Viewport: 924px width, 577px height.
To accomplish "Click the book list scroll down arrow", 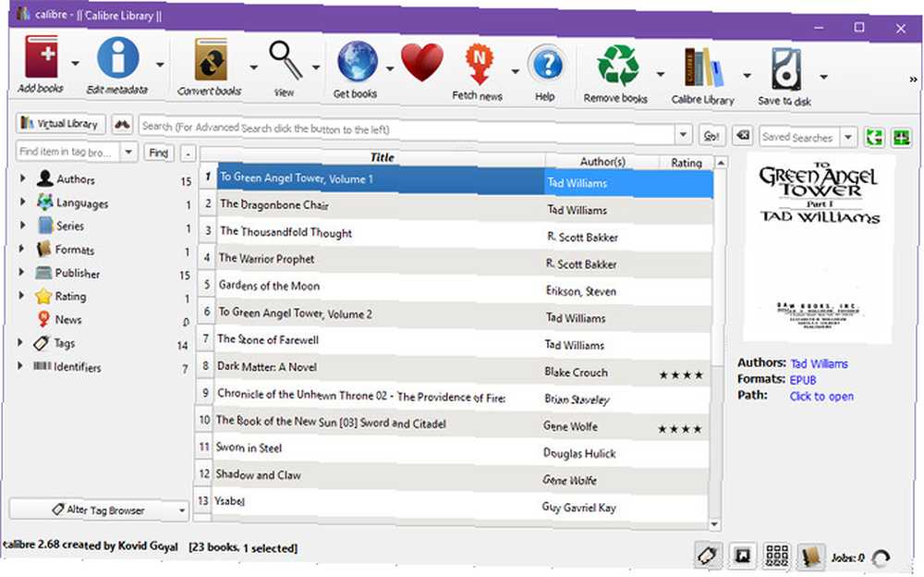I will tap(714, 524).
